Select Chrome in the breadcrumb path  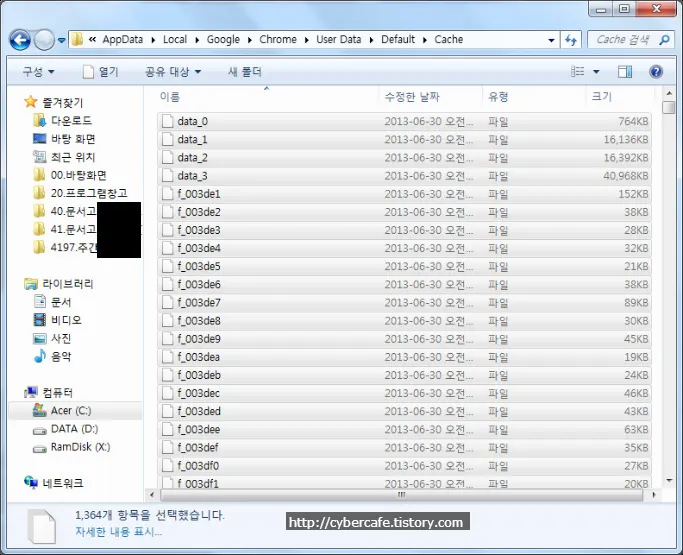tap(278, 40)
